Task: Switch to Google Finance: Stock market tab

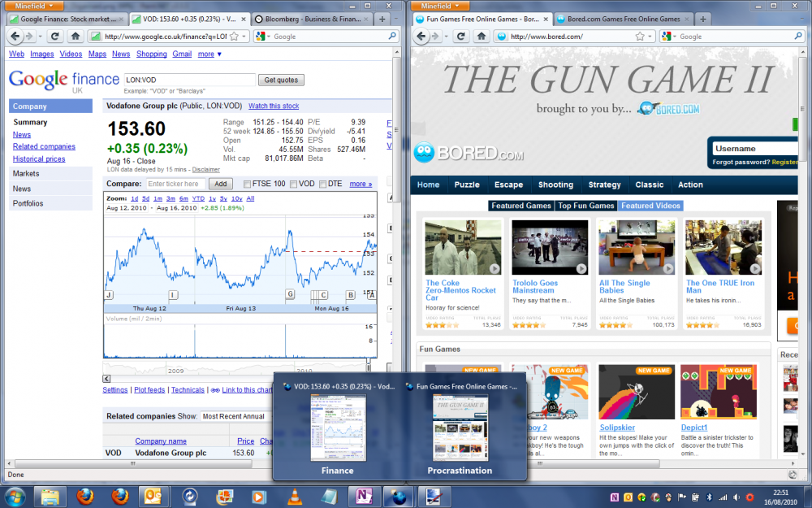Action: click(x=66, y=20)
